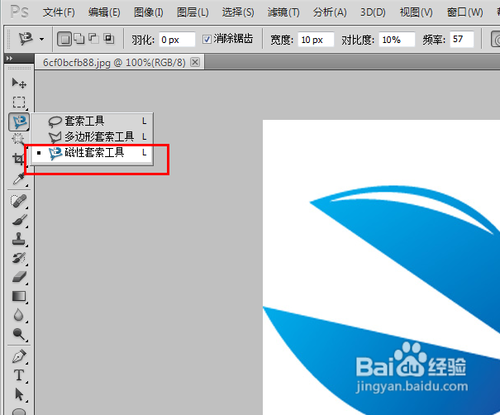
Task: Select the Eyedropper tool
Action: pos(19,179)
